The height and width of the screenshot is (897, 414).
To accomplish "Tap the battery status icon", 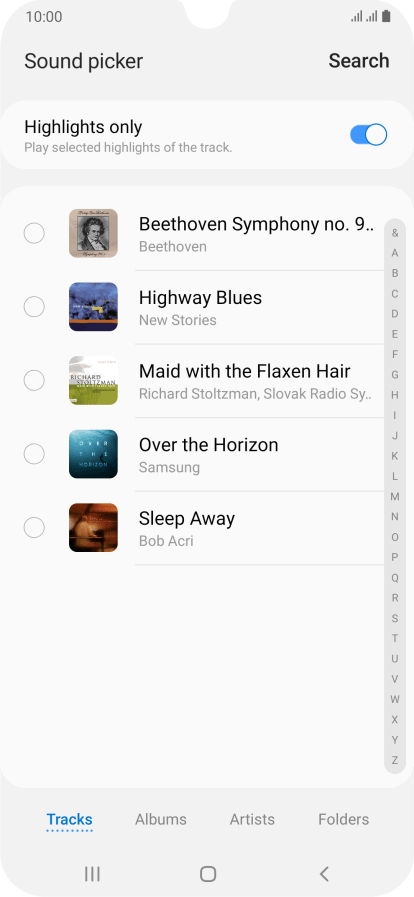I will [x=387, y=17].
